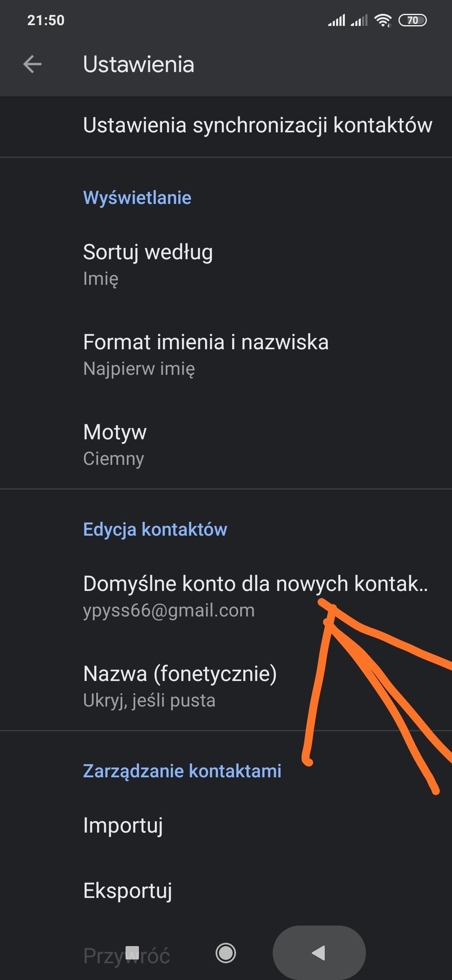Tap the Wyświetlanie section header
The image size is (452, 980).
click(x=137, y=198)
